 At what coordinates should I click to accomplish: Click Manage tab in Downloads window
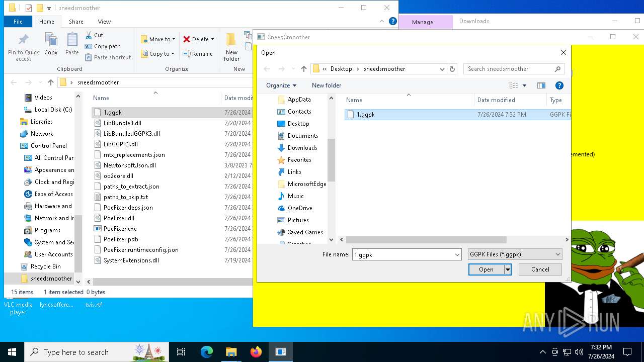pos(423,22)
